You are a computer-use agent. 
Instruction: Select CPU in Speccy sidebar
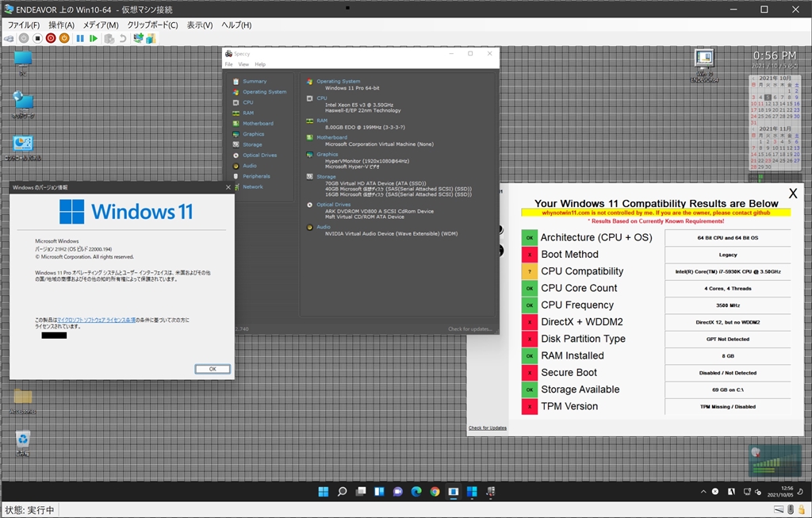coord(248,102)
